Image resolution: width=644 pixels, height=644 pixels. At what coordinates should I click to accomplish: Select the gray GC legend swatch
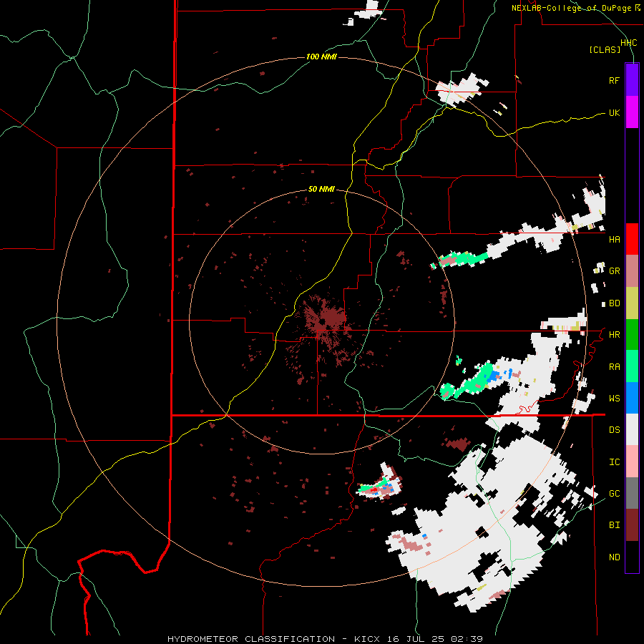pos(632,493)
